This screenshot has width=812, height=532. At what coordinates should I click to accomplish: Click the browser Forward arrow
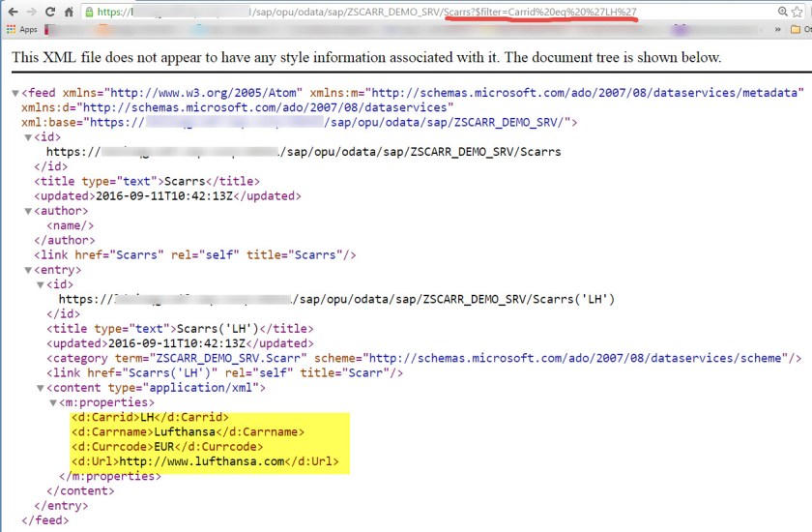tap(31, 12)
